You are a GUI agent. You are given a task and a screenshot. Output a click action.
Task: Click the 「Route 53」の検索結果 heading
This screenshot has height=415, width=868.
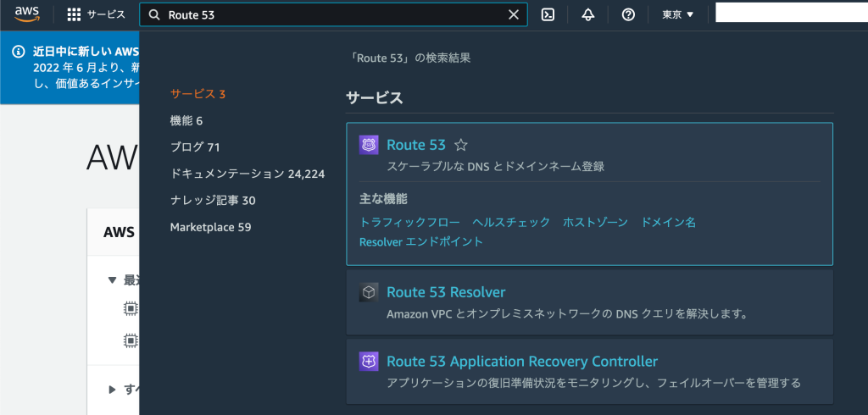pyautogui.click(x=411, y=58)
